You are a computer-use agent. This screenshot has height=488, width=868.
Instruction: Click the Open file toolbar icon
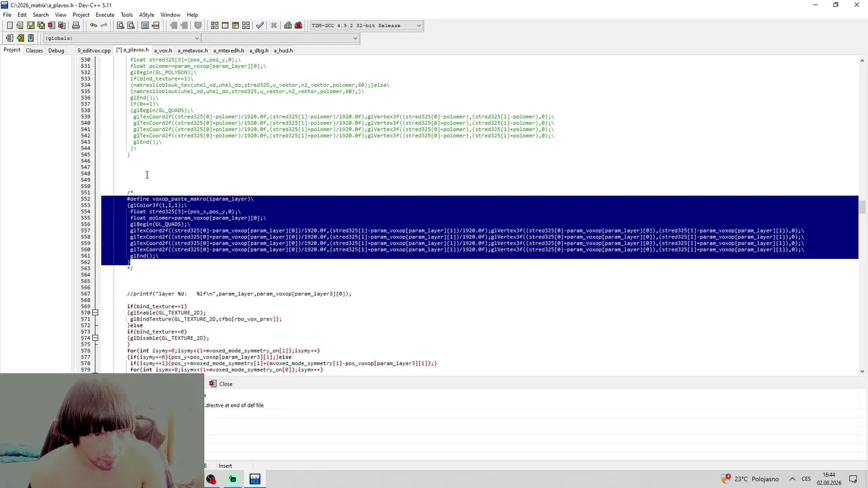point(20,26)
